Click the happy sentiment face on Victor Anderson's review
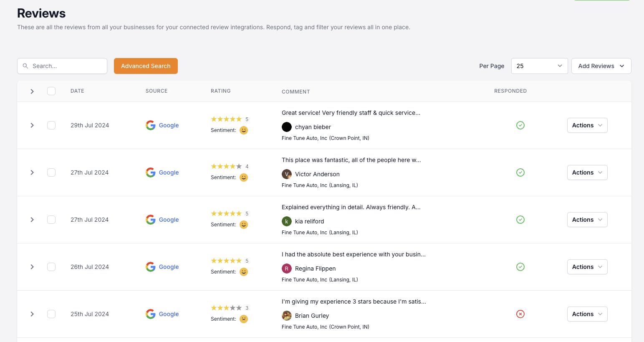The height and width of the screenshot is (342, 644). pyautogui.click(x=244, y=177)
